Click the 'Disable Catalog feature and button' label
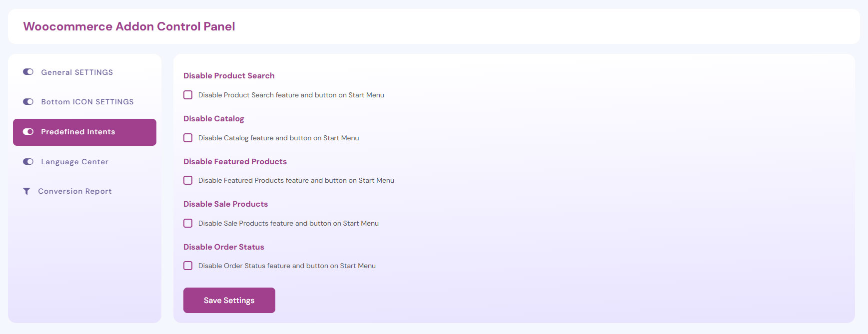Image resolution: width=868 pixels, height=334 pixels. pos(278,138)
